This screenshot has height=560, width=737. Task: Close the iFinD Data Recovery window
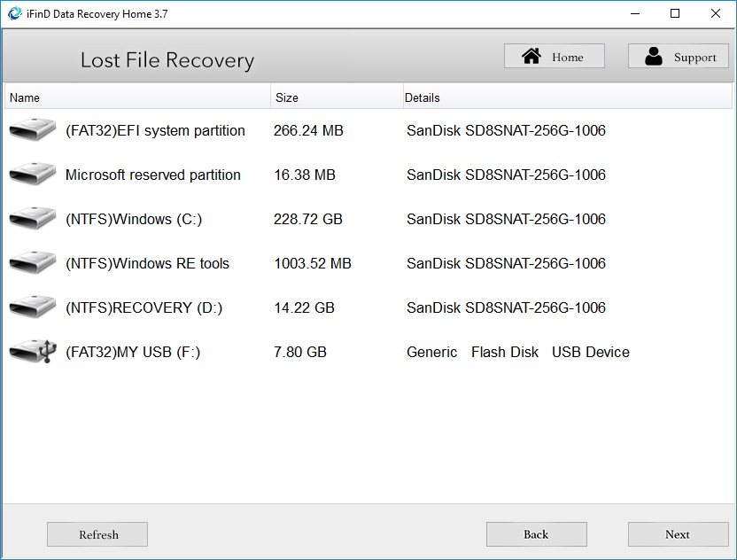tap(716, 13)
